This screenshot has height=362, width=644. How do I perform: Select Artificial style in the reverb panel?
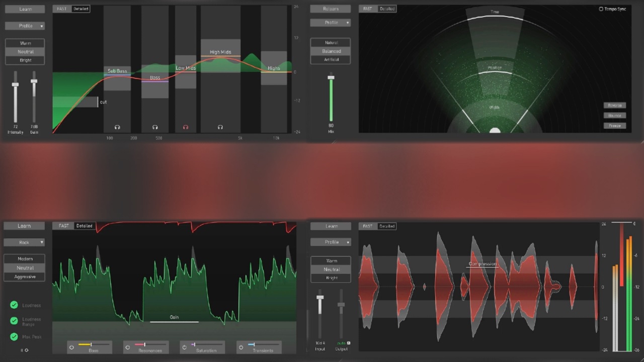(x=331, y=59)
